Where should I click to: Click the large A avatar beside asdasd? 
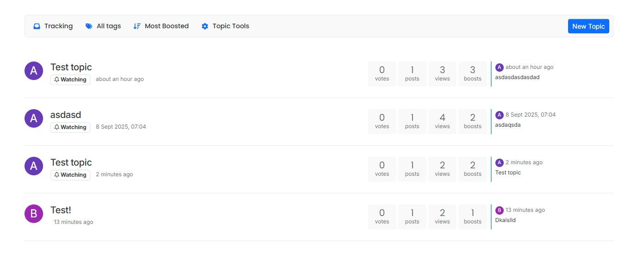point(33,118)
